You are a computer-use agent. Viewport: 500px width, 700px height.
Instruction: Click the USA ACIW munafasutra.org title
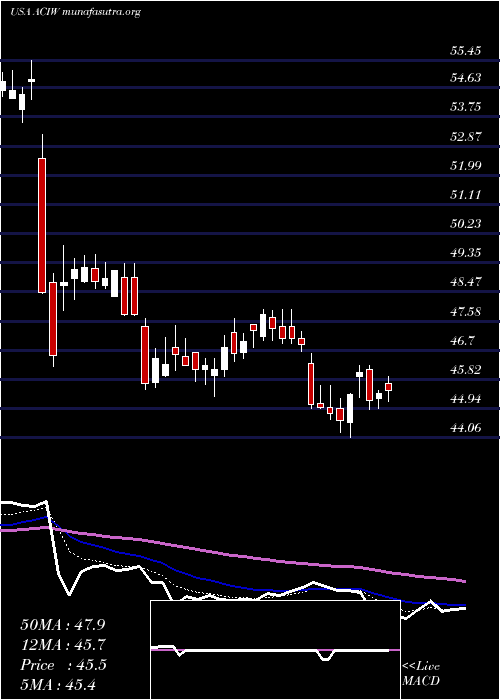tap(75, 12)
